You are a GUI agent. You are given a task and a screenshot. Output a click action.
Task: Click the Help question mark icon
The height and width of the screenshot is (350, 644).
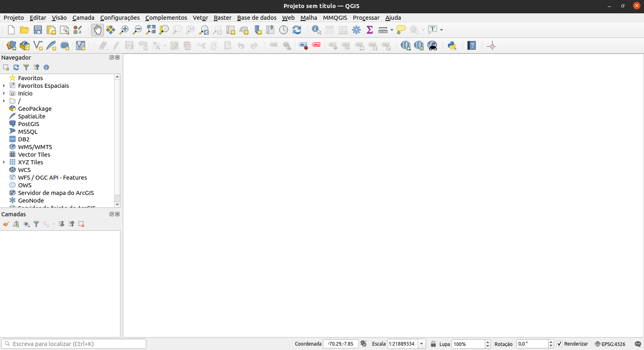click(472, 46)
